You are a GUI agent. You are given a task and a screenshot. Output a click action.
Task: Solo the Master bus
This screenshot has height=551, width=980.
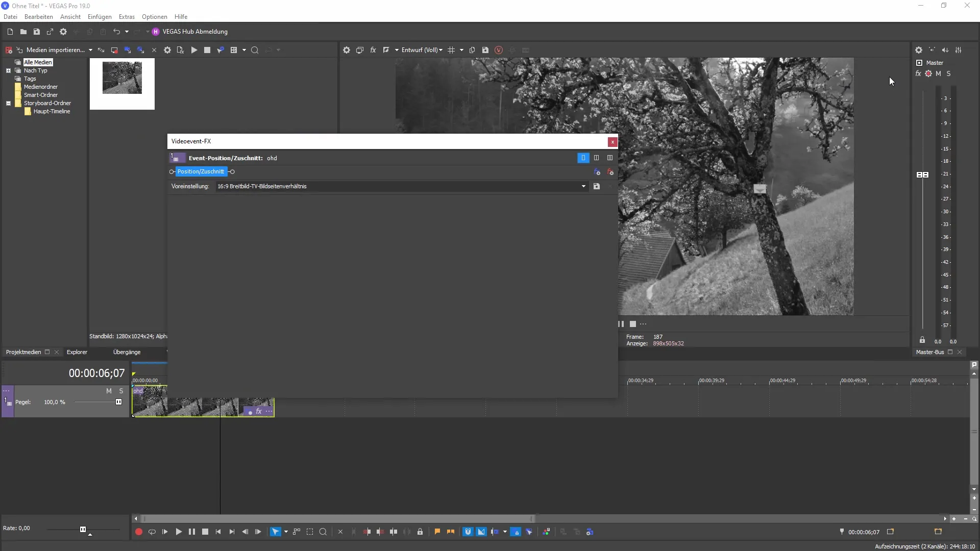tap(948, 73)
